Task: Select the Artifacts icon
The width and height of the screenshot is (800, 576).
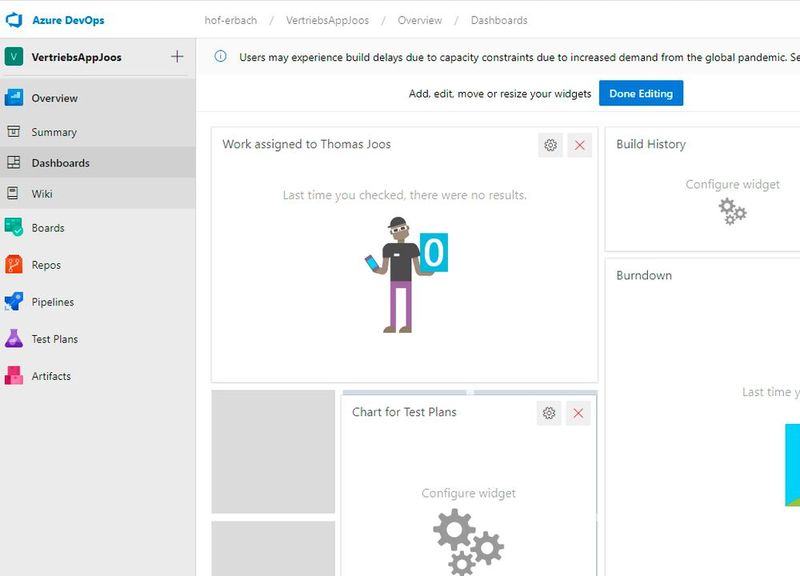Action: tap(17, 376)
